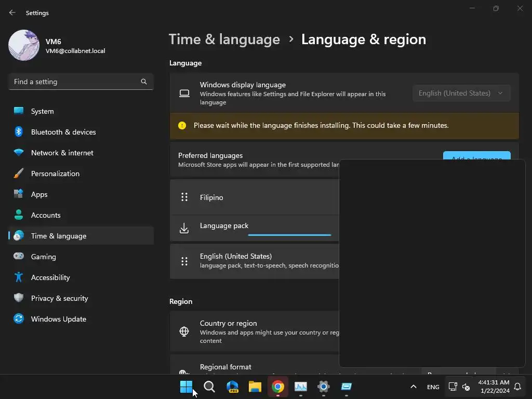The width and height of the screenshot is (532, 399).
Task: Launch Microsoft Edge Preview from taskbar
Action: click(x=232, y=387)
